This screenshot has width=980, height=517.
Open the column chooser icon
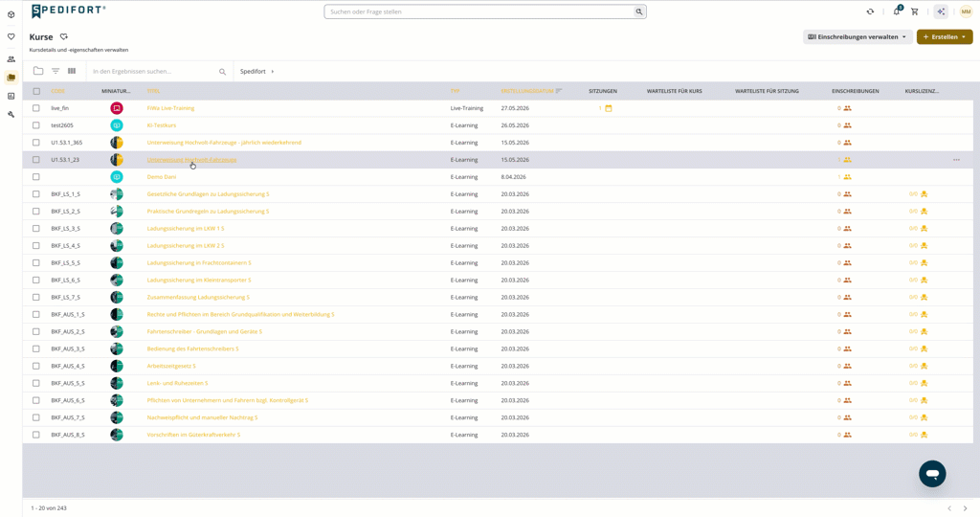coord(72,71)
